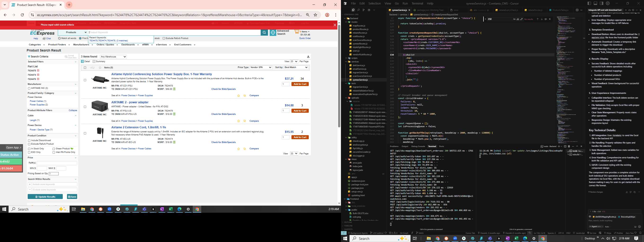Select checkbox for AIRTAME 2 - power adapter

(85, 107)
